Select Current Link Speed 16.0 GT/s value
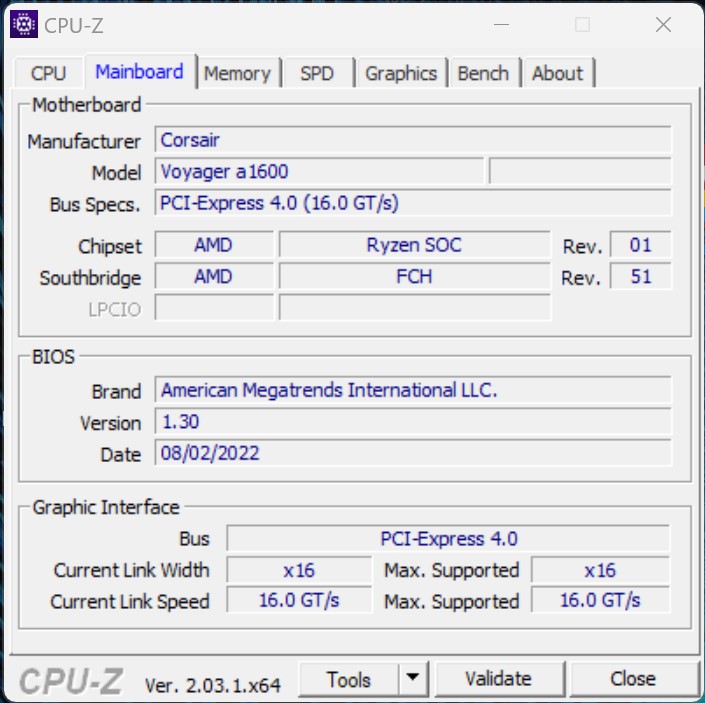This screenshot has height=703, width=705. coord(299,600)
